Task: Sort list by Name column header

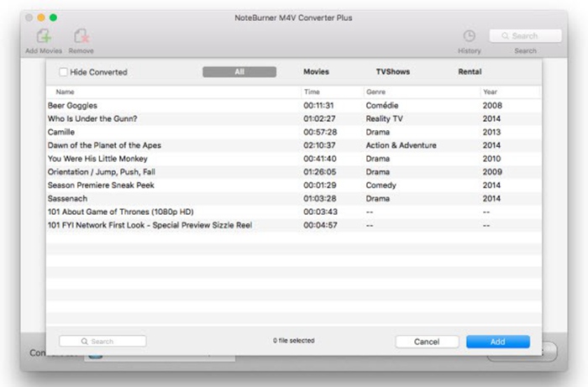Action: point(66,92)
